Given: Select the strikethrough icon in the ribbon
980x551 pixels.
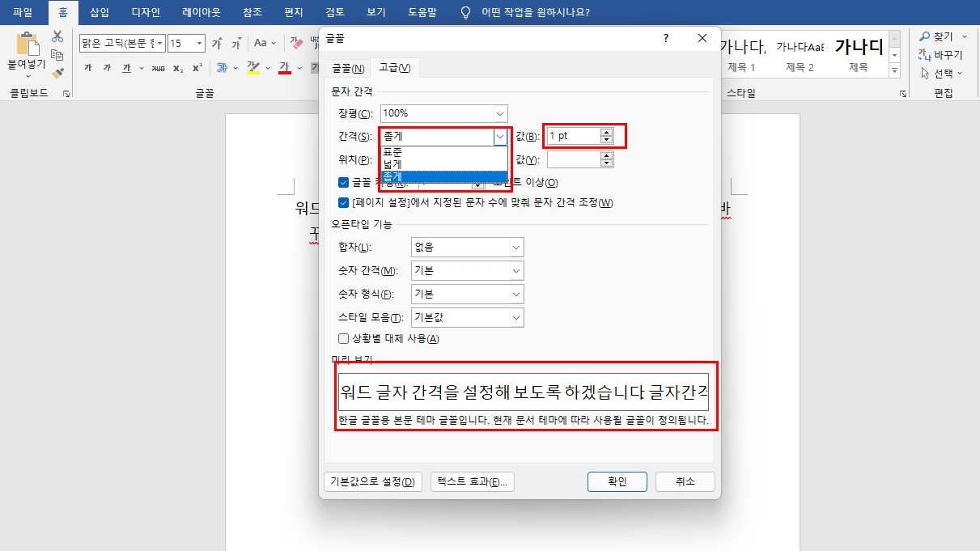Looking at the screenshot, I should [156, 67].
